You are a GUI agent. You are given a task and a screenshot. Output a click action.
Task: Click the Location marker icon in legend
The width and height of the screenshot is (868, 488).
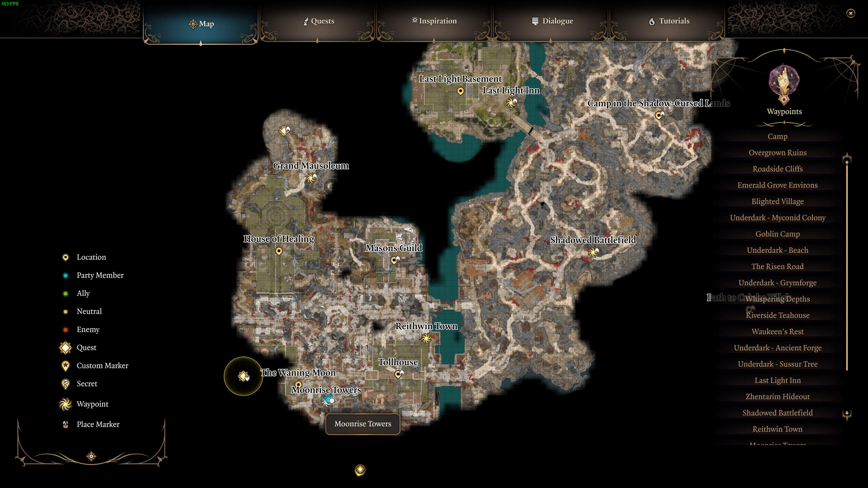tap(65, 257)
